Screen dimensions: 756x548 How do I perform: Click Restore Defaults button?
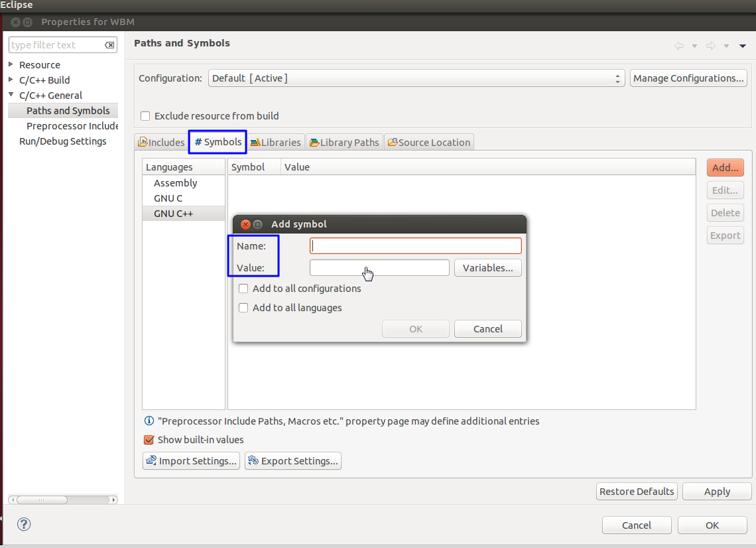(637, 492)
